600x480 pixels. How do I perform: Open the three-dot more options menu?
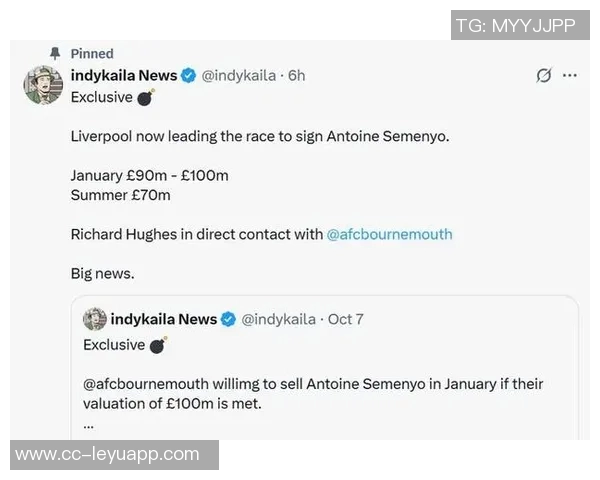(570, 76)
